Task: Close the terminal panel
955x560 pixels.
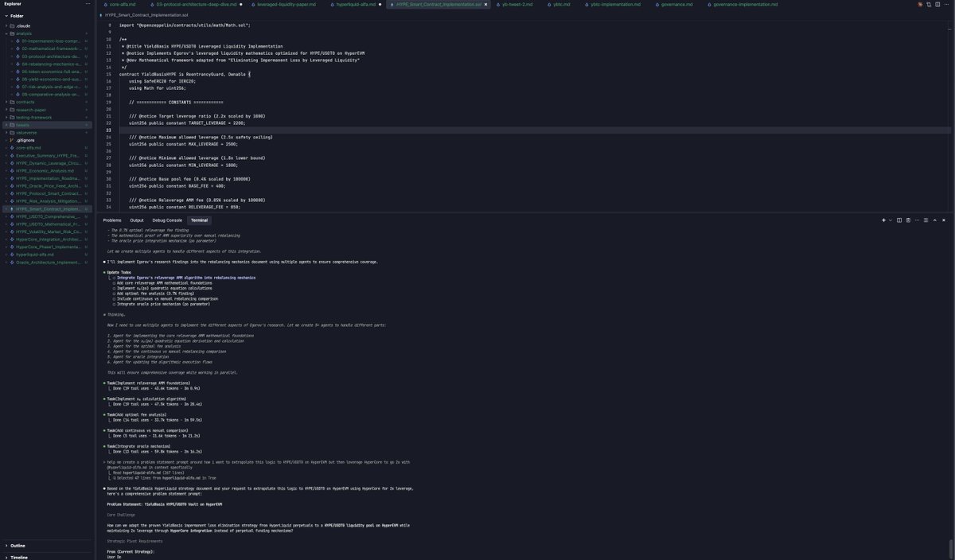Action: tap(944, 220)
